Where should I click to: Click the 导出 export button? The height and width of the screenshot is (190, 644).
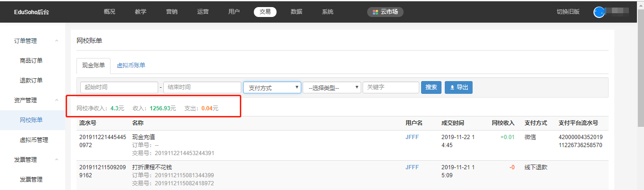[458, 87]
